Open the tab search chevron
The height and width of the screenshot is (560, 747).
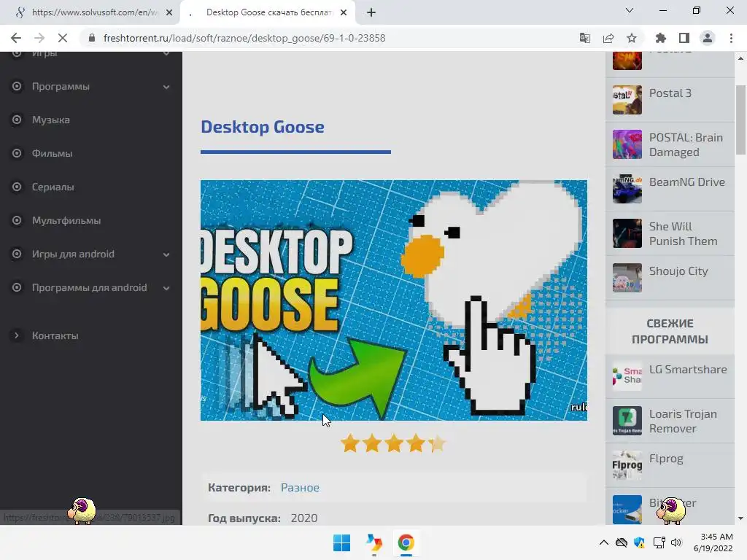point(630,10)
